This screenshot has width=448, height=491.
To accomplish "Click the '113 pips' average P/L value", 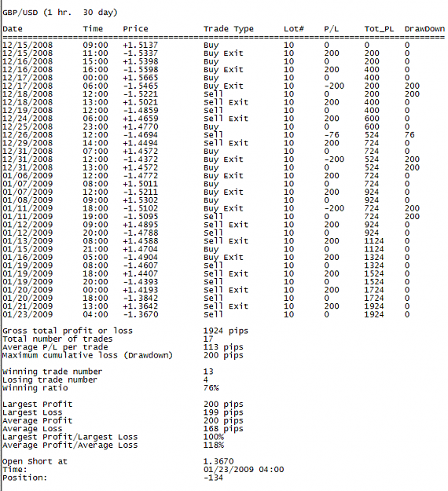I will [x=223, y=347].
